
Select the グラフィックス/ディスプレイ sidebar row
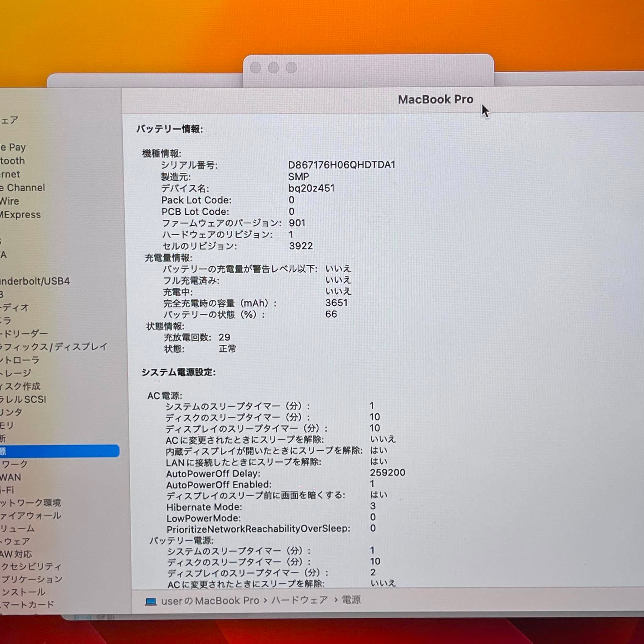coord(54,347)
